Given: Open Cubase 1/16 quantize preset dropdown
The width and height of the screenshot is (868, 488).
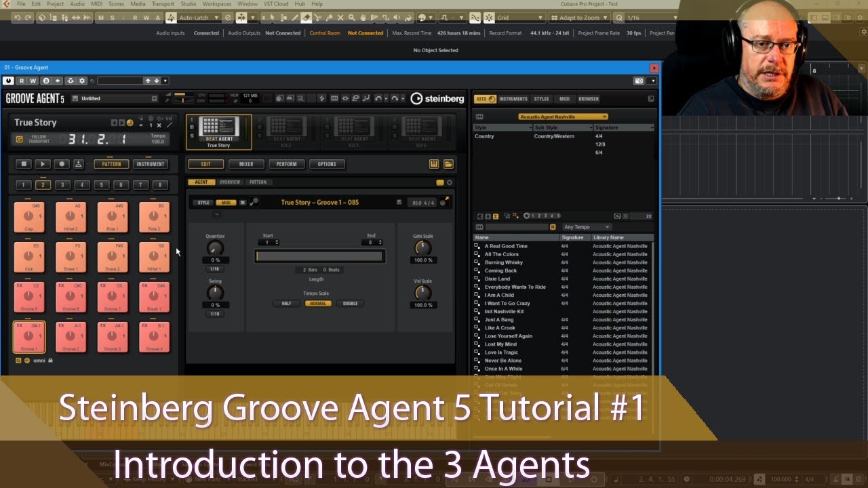Looking at the screenshot, I should pos(651,18).
